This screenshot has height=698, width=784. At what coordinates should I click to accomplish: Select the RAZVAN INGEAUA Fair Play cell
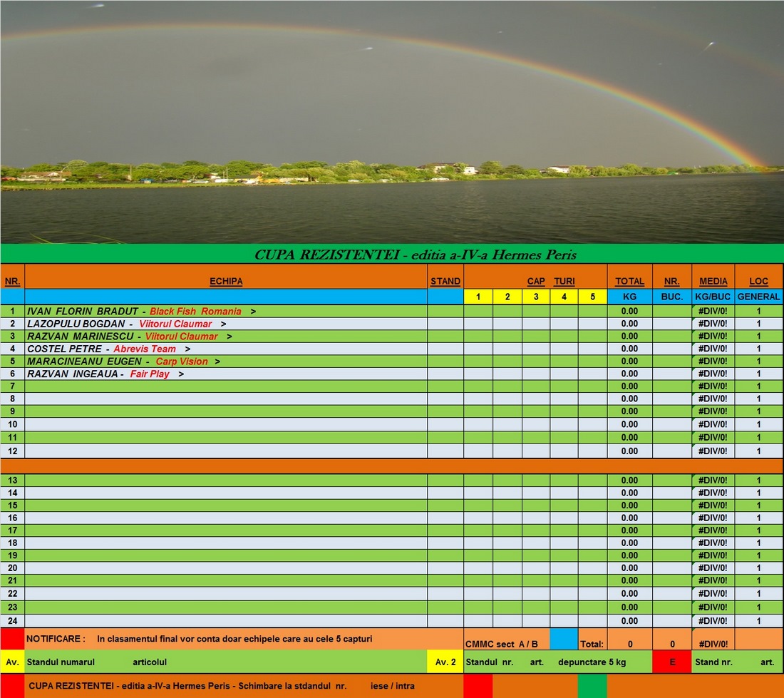tap(226, 374)
